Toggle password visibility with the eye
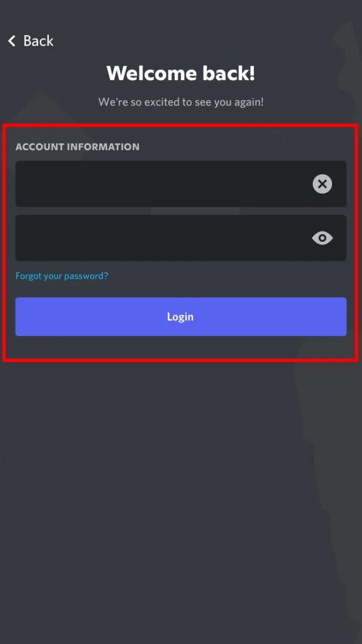The width and height of the screenshot is (362, 644). tap(322, 238)
